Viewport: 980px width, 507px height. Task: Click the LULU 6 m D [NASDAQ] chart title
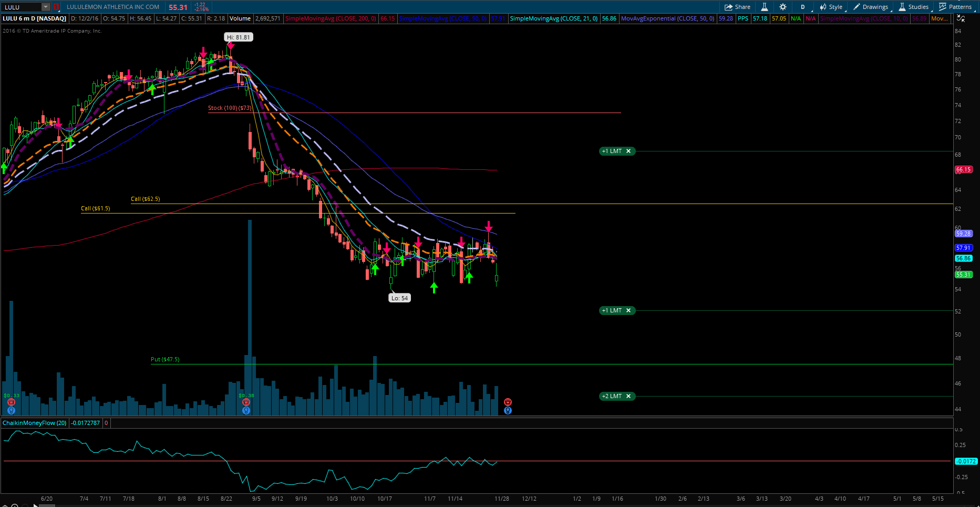pyautogui.click(x=35, y=18)
